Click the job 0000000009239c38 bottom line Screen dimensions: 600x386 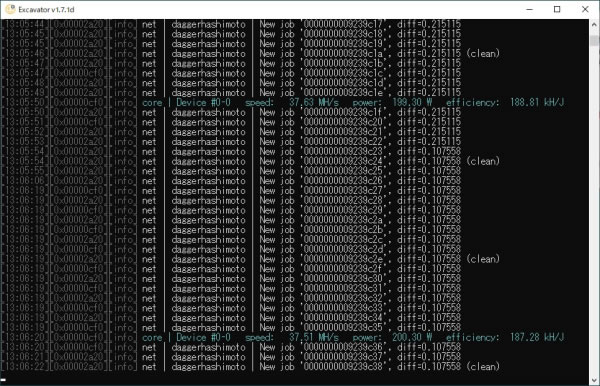[251, 367]
